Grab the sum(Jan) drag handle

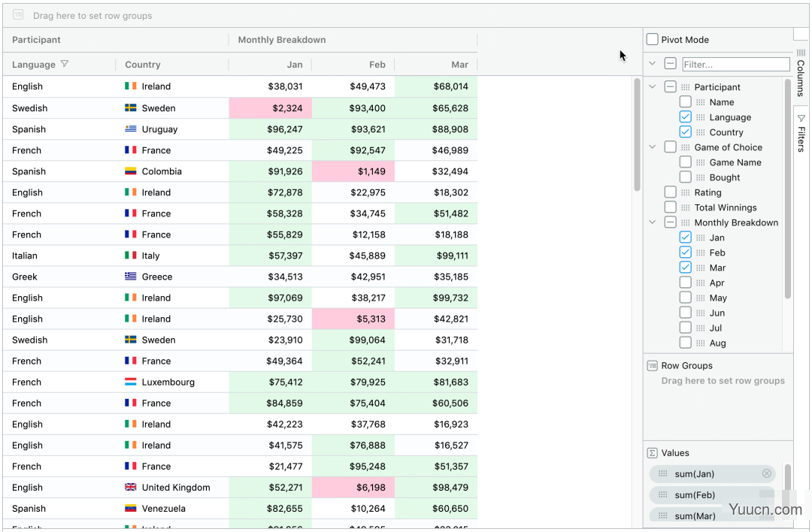(662, 473)
